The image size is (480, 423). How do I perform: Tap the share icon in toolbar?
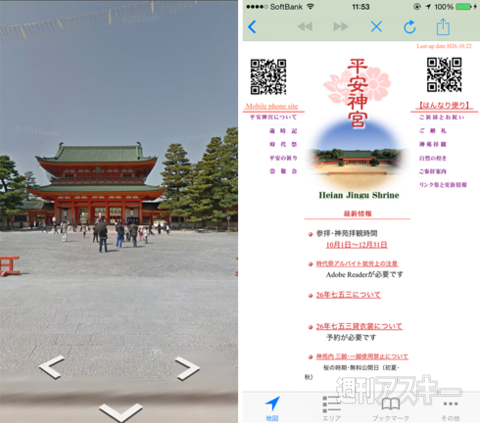click(x=443, y=26)
